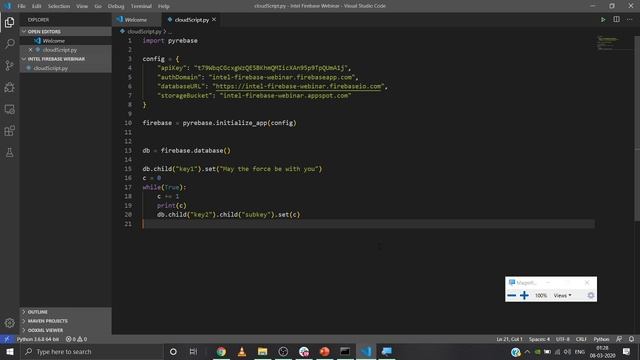The height and width of the screenshot is (360, 640).
Task: Open the Remote Explorer view
Action: tap(9, 109)
